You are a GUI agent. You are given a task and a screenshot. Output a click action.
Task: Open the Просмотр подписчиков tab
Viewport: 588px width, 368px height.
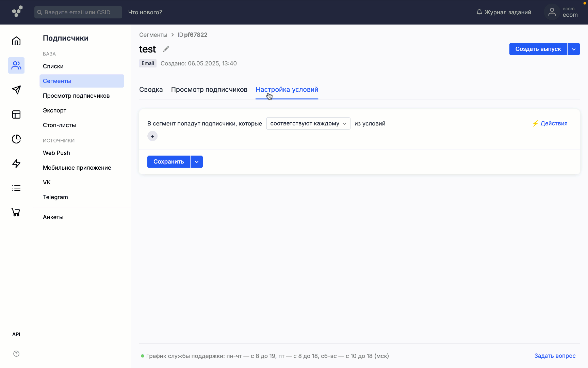(209, 90)
